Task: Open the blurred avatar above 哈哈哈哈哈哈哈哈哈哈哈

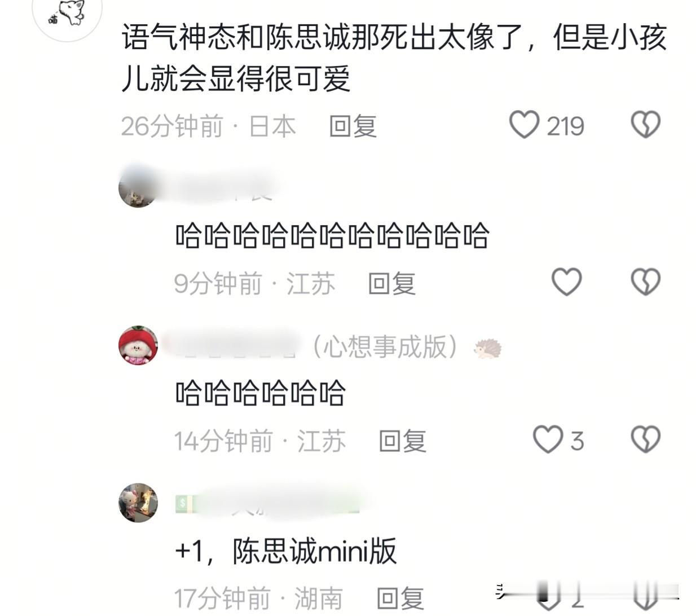Action: (x=138, y=188)
